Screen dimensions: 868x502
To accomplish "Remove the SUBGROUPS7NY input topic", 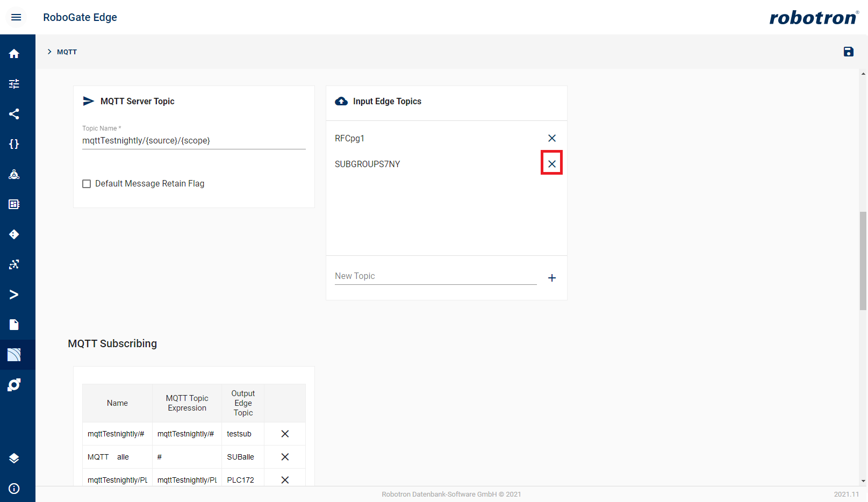I will click(551, 164).
